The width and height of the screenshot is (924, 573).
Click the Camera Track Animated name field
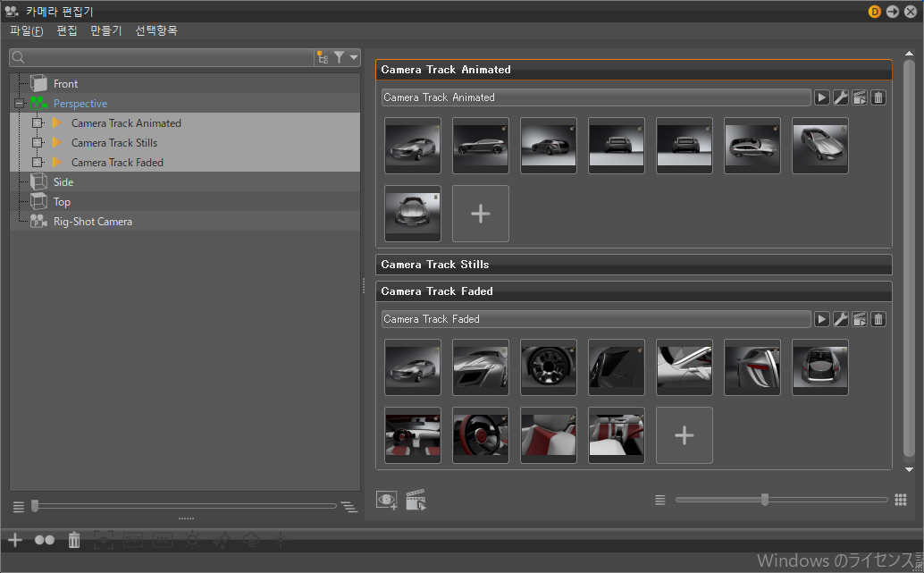click(x=596, y=97)
